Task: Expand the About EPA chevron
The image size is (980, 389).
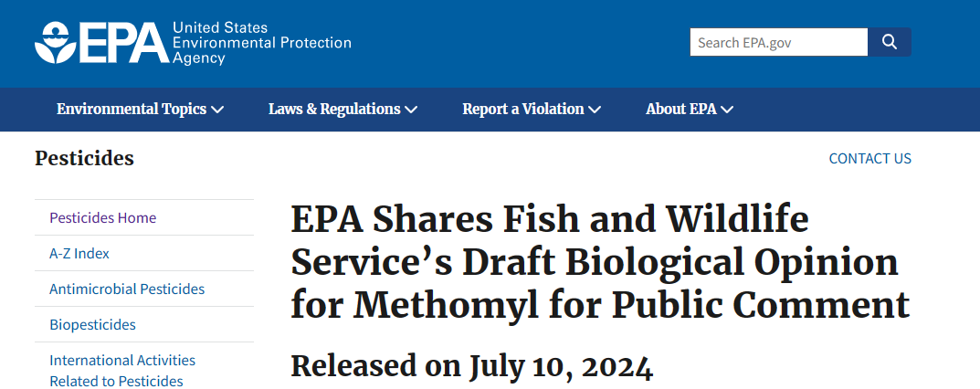Action: point(727,110)
